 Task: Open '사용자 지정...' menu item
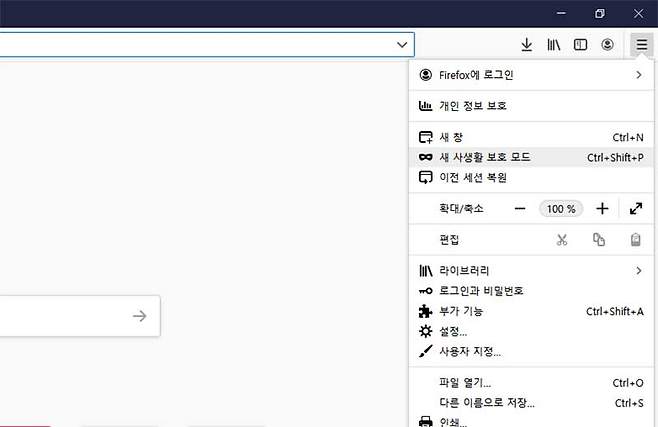point(531,351)
